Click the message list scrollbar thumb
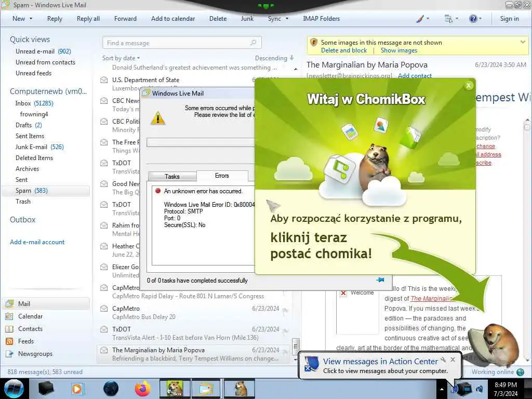The width and height of the screenshot is (532, 399). [296, 346]
